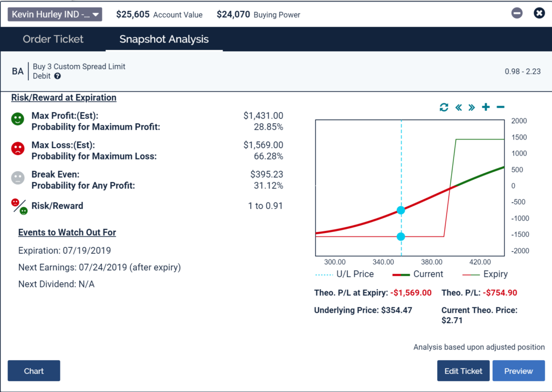Click the gray Break Even neutral face icon

coord(18,179)
